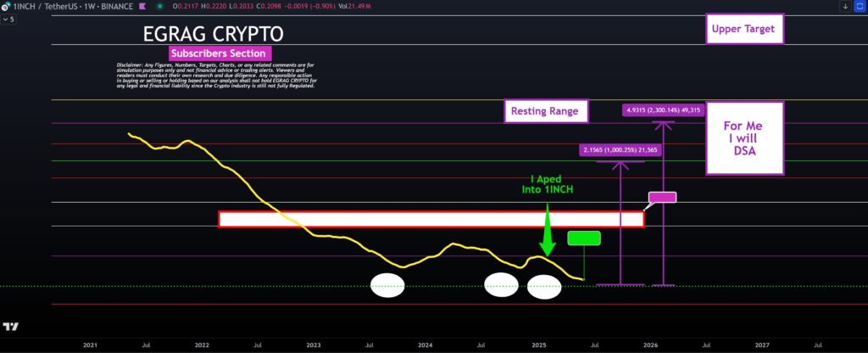Click the 2.1565 (1,000.25%) measurement label
The height and width of the screenshot is (353, 868).
click(620, 149)
